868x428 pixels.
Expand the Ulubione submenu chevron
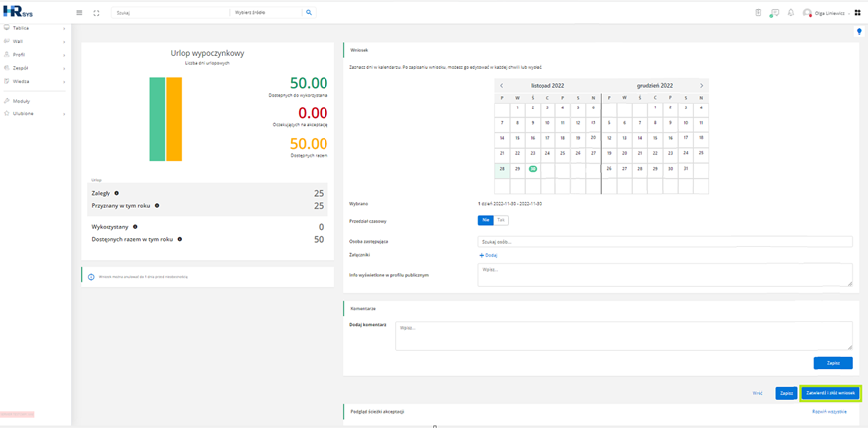(x=64, y=114)
